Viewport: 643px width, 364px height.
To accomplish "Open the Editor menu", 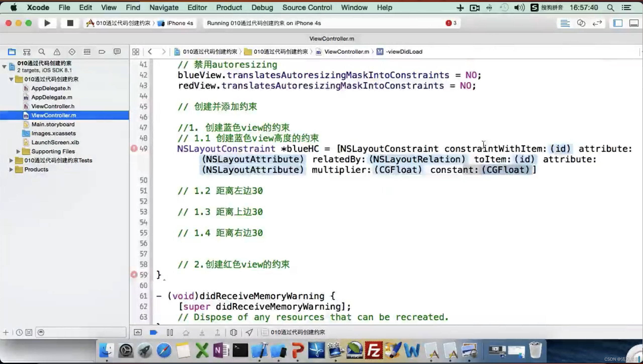I will 197,8.
